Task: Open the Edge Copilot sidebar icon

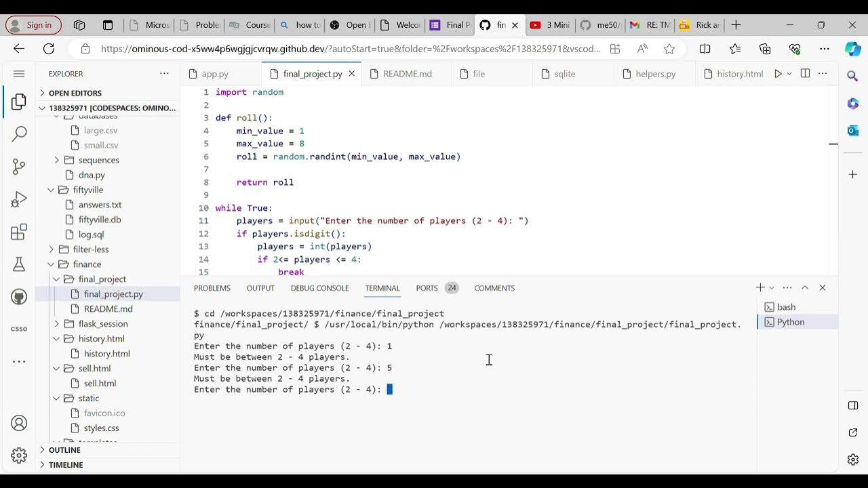Action: click(852, 49)
